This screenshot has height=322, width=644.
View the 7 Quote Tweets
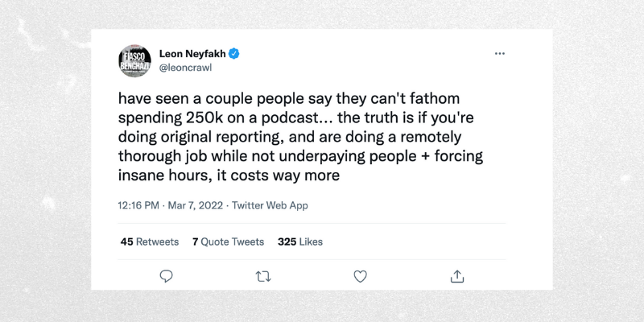[x=228, y=242]
